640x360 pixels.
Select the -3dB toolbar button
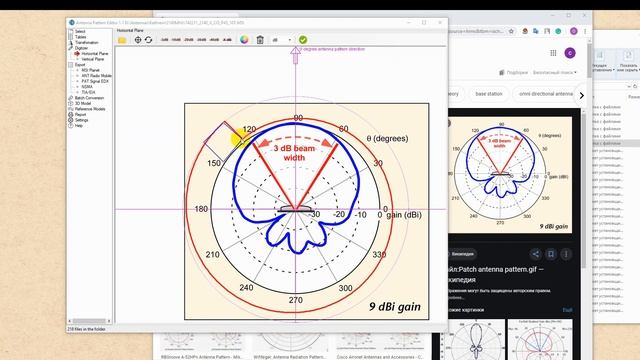point(164,40)
